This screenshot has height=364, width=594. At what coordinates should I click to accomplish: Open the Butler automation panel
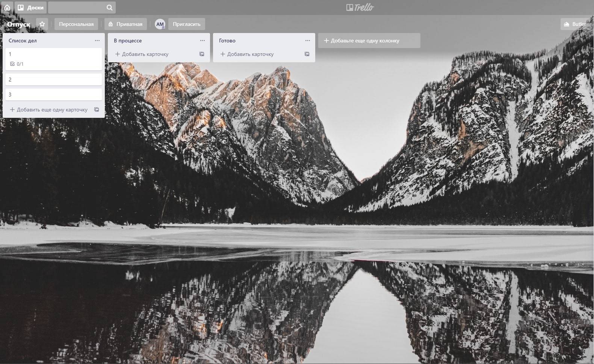(x=575, y=24)
